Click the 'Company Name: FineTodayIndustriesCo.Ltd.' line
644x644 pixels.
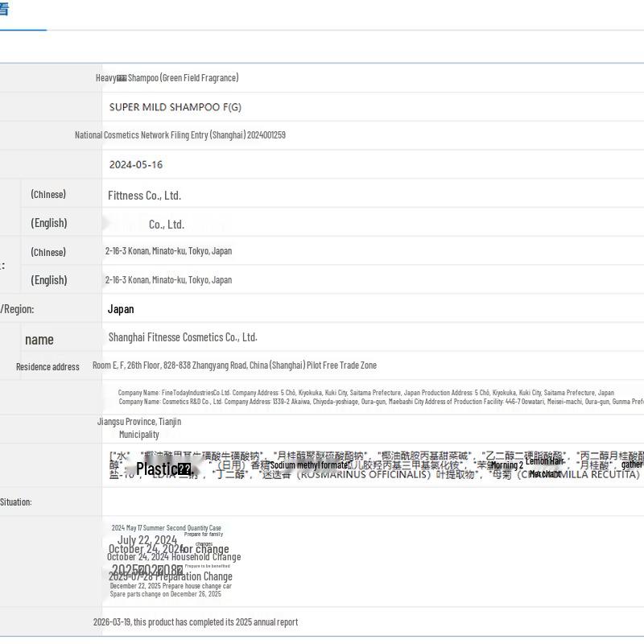pyautogui.click(x=174, y=393)
